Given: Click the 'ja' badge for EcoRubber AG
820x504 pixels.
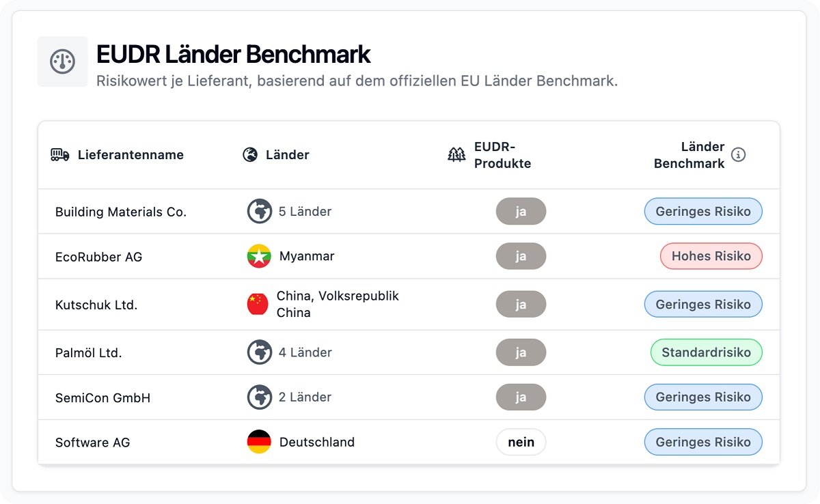Looking at the screenshot, I should [521, 257].
